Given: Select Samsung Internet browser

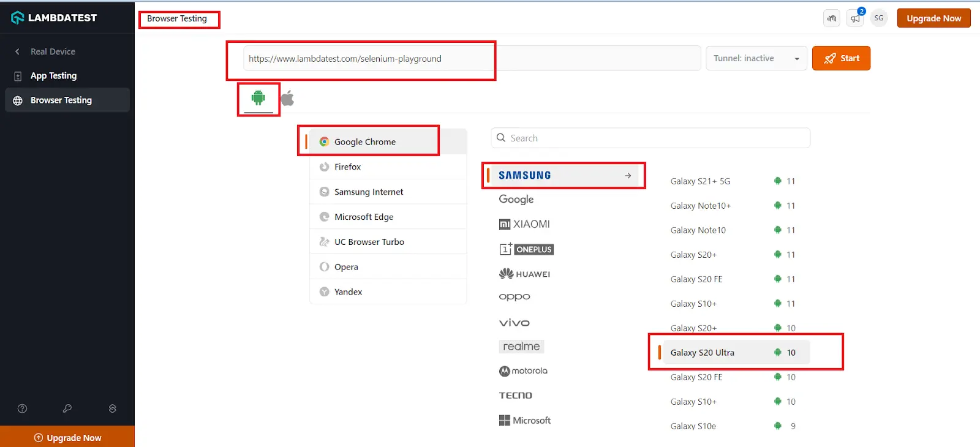Looking at the screenshot, I should [388, 192].
